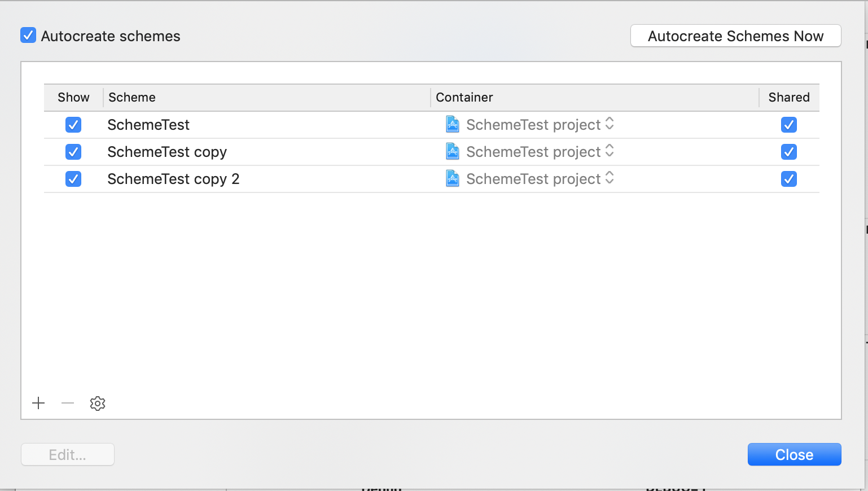Disable Shared for SchemeTest copy 2
This screenshot has height=491, width=868.
click(788, 179)
